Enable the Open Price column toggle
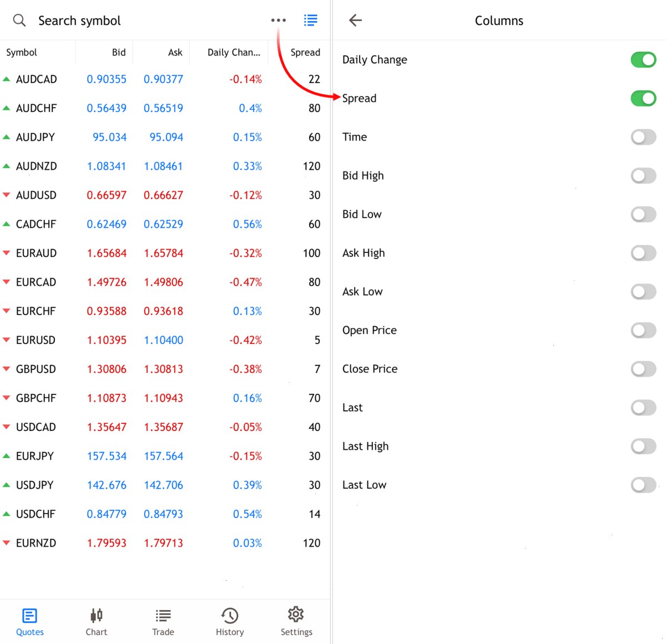 tap(643, 331)
